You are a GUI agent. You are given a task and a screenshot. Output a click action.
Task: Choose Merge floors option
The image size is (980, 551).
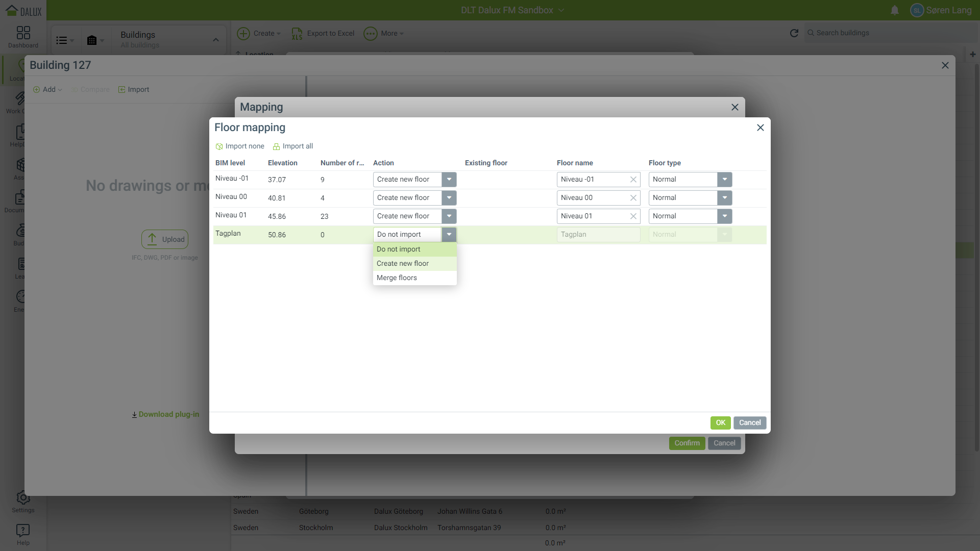point(397,278)
